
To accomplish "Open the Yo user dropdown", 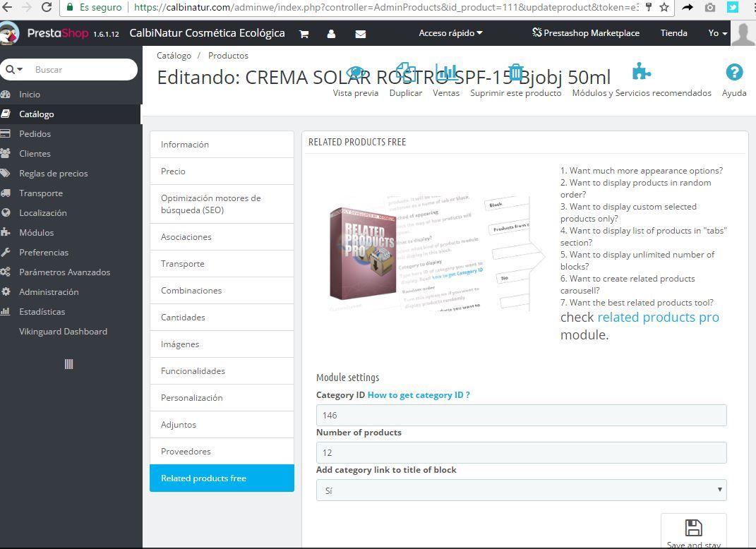I will pyautogui.click(x=717, y=32).
